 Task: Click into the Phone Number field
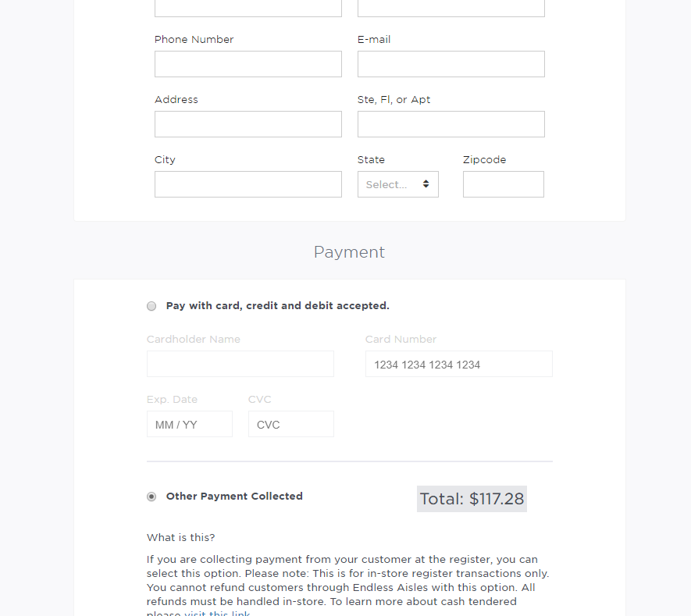(x=248, y=64)
